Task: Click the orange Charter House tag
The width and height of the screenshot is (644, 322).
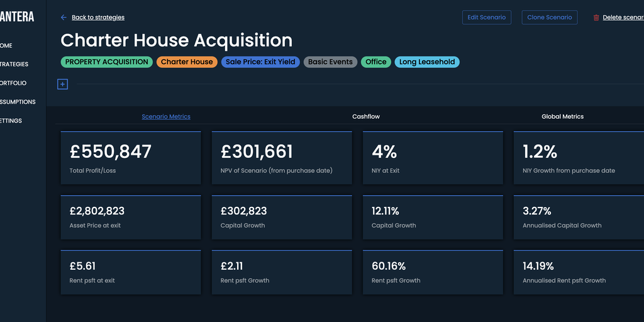Action: coord(187,62)
